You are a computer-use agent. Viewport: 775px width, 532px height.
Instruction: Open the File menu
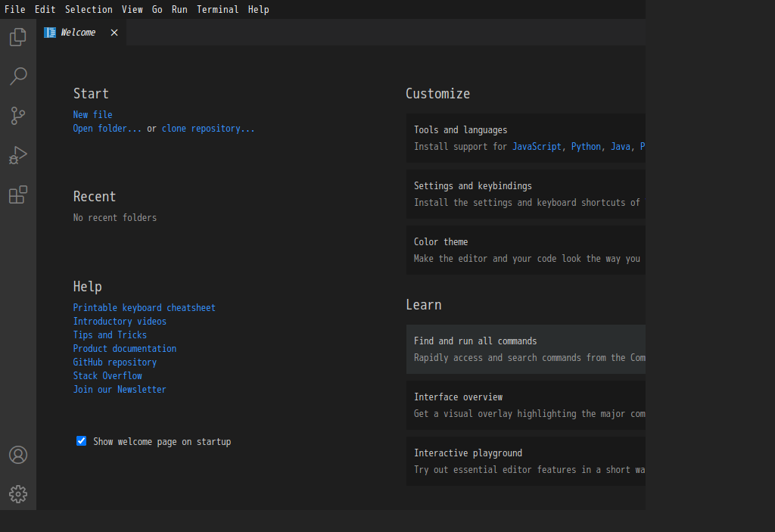pyautogui.click(x=15, y=9)
